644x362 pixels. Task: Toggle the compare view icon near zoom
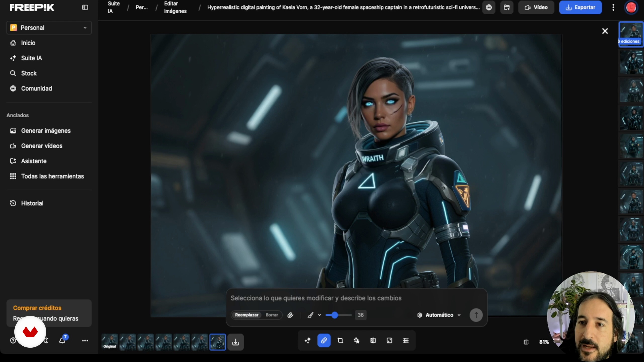tap(526, 342)
